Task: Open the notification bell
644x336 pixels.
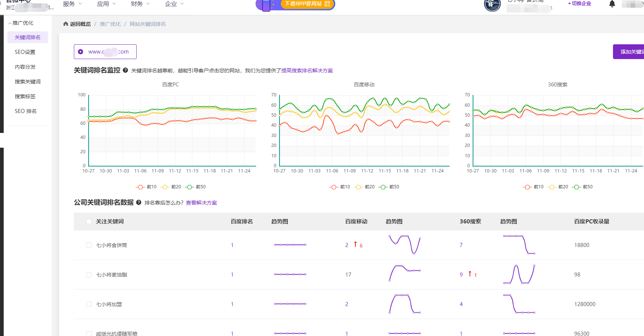Action: click(x=612, y=4)
